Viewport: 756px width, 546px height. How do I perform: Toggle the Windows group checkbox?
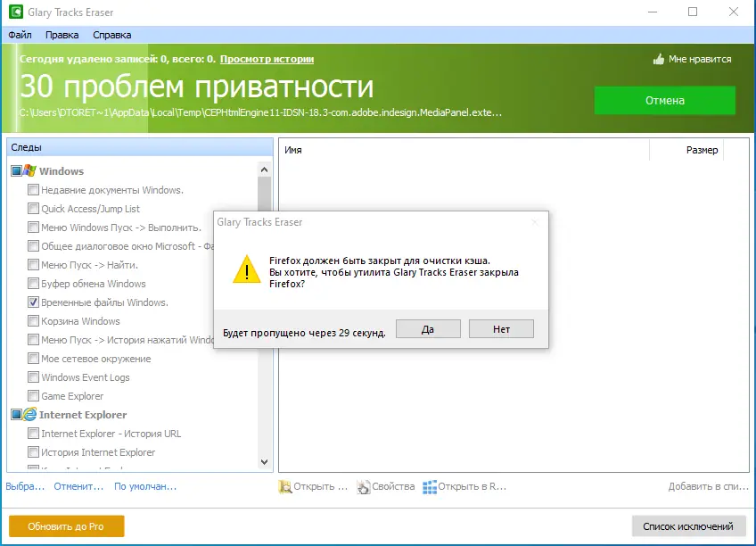[16, 170]
